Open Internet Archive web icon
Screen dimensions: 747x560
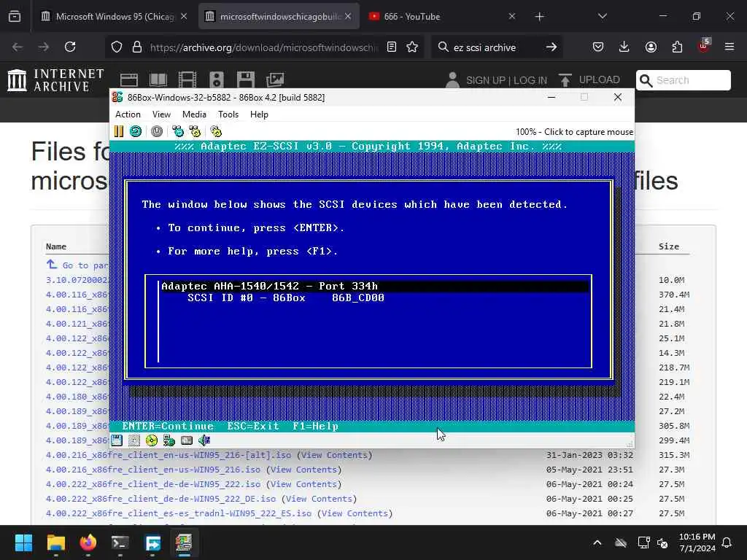tap(128, 79)
